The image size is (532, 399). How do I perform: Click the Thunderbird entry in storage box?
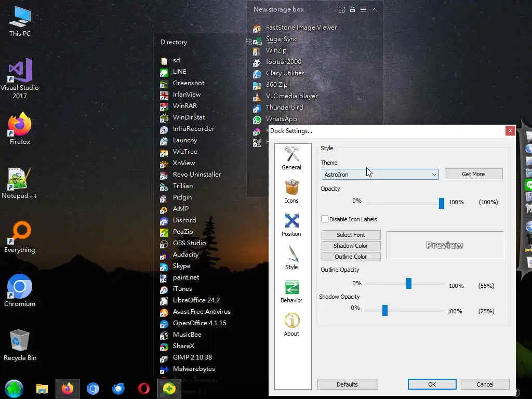(278, 108)
